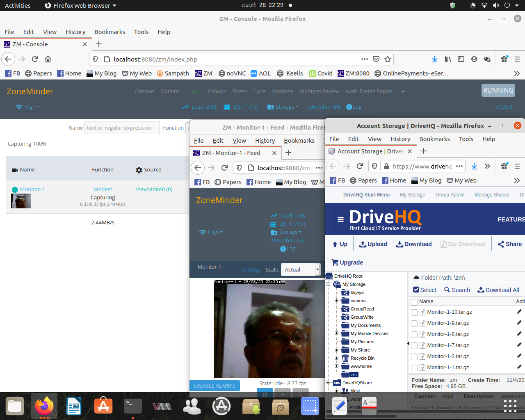The image size is (525, 420).
Task: Open History menu in main Firefox window
Action: click(75, 32)
